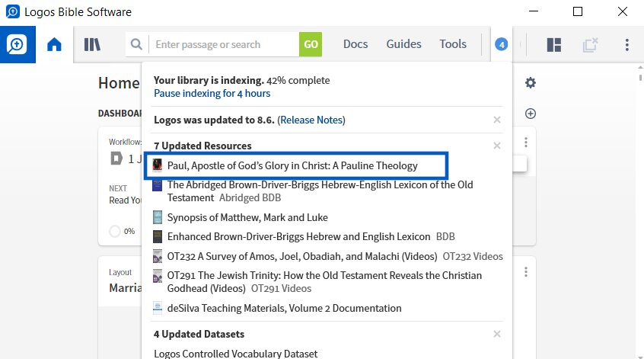The width and height of the screenshot is (644, 359).
Task: Open the Layouts panel icon
Action: click(554, 44)
